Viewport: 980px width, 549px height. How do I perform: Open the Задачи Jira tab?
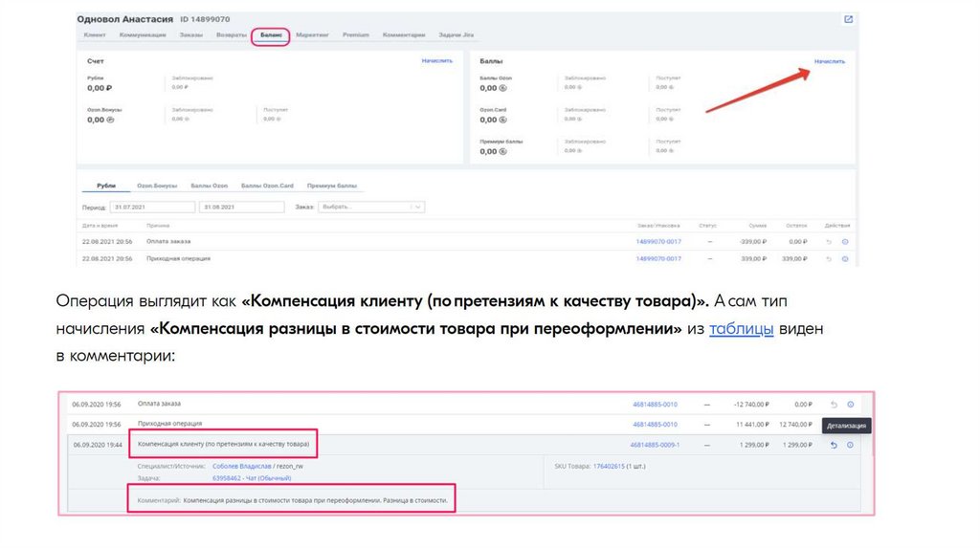[x=457, y=35]
